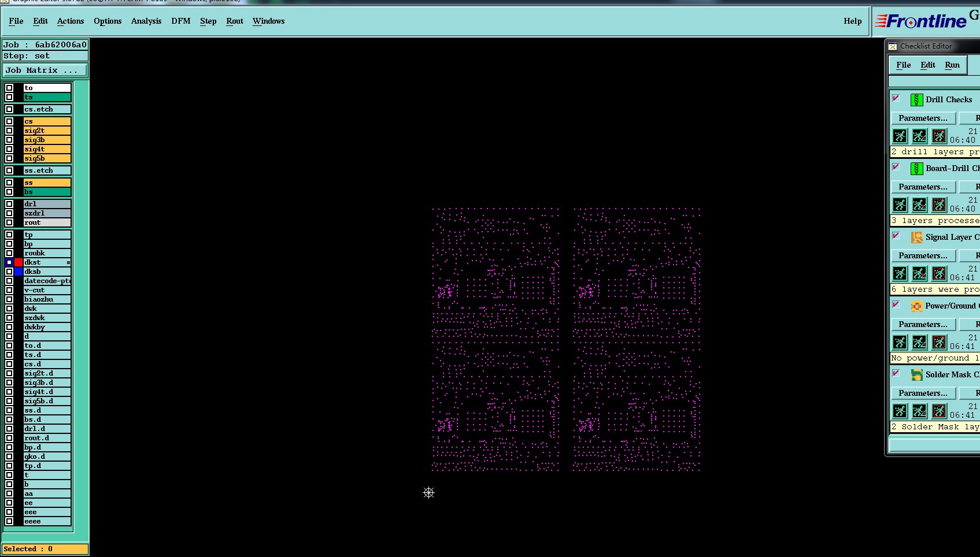The image size is (980, 557).
Task: Toggle the Drill Checks checkbox
Action: point(896,98)
